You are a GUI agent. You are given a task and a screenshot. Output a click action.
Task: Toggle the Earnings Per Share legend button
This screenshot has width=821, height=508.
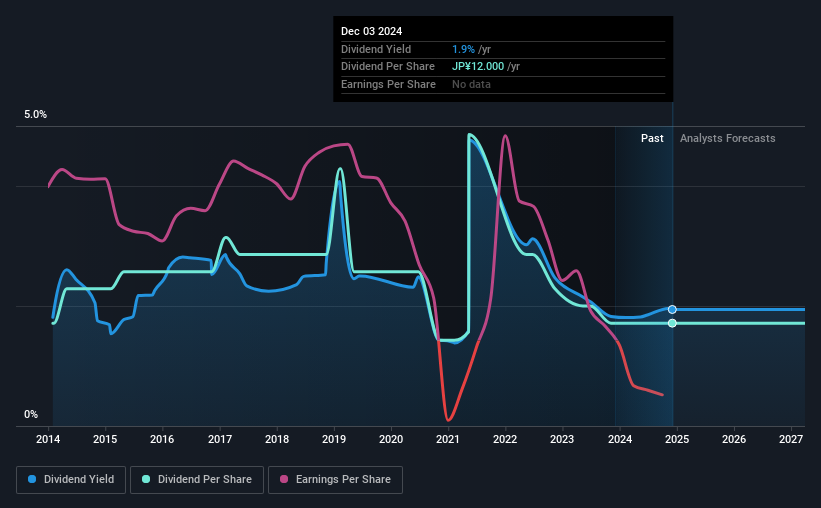pyautogui.click(x=335, y=480)
